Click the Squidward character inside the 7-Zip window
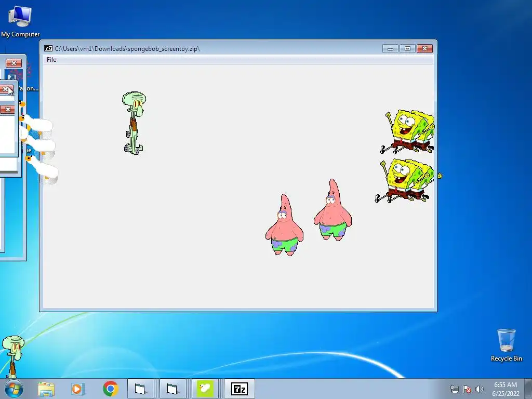 pos(134,123)
